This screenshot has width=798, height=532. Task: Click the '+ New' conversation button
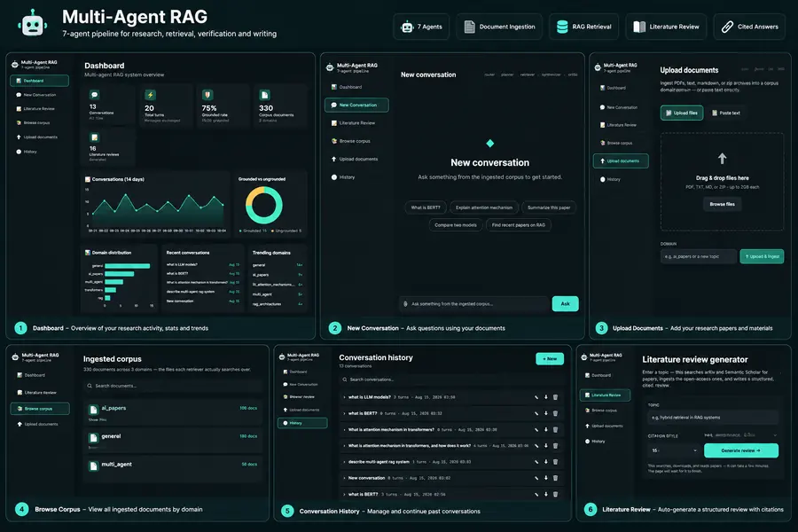[550, 359]
